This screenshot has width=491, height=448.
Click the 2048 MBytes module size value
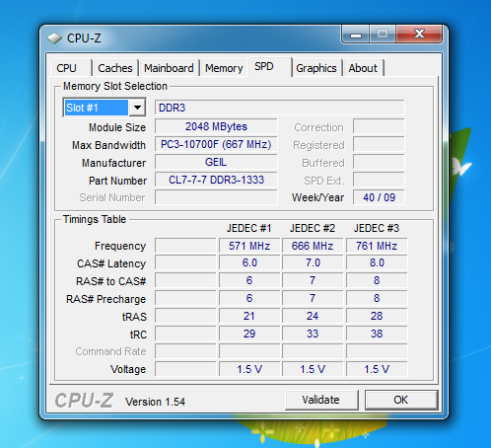[x=216, y=126]
